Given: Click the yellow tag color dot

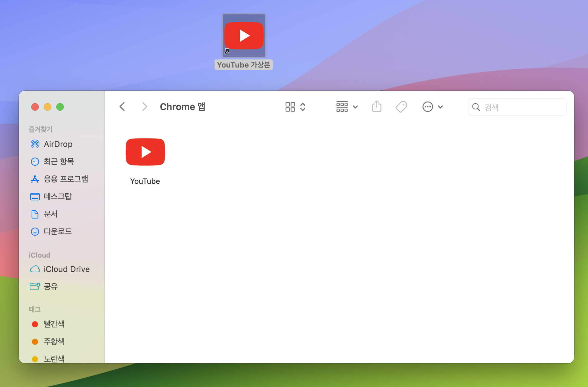Looking at the screenshot, I should tap(35, 359).
